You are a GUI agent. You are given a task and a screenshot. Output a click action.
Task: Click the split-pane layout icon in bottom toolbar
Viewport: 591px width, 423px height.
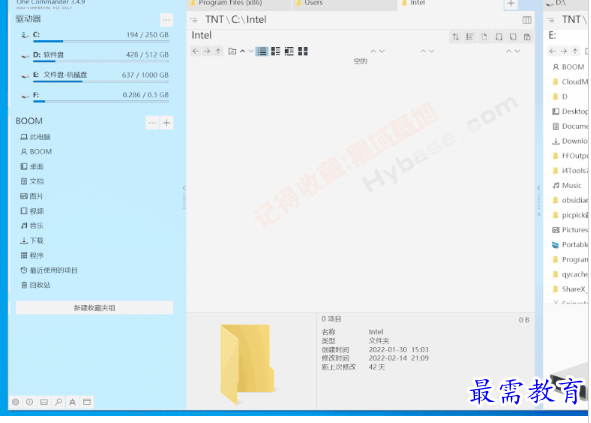tap(44, 402)
